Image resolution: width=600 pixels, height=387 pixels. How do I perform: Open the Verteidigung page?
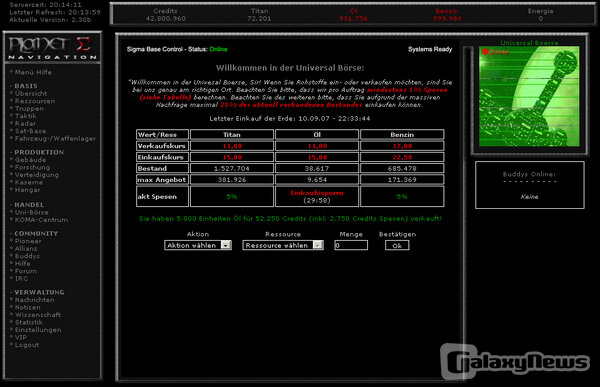point(37,175)
